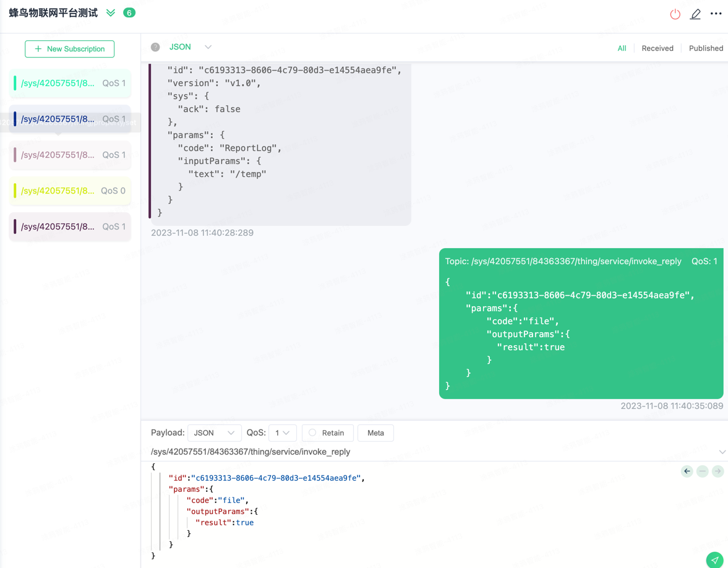
Task: Click the green send message button
Action: click(714, 559)
